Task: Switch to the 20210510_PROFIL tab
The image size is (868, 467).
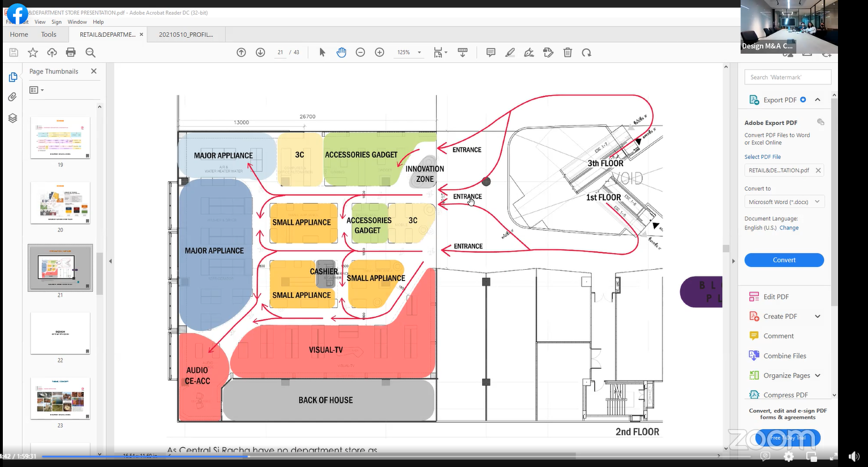Action: pyautogui.click(x=186, y=34)
